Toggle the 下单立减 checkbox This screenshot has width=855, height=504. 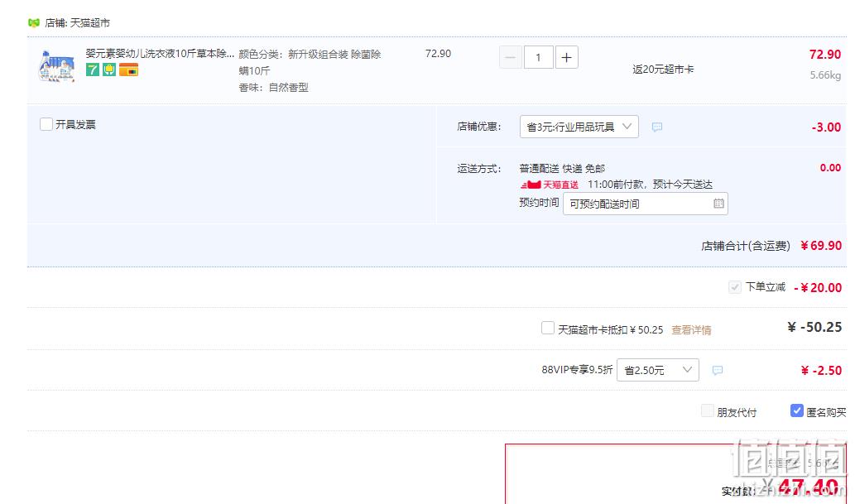pos(734,287)
